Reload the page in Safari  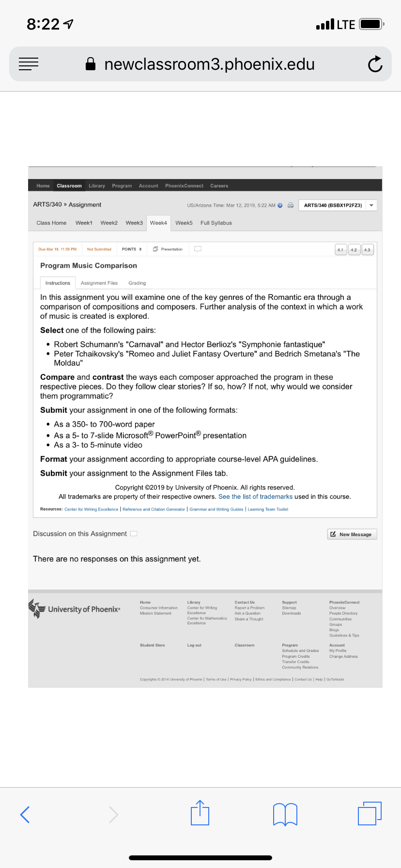tap(375, 64)
